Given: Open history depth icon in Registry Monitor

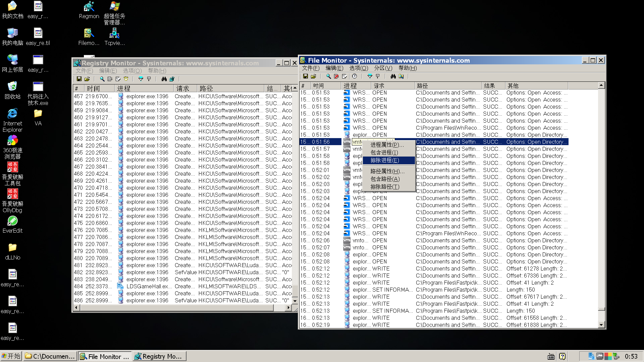Looking at the screenshot, I should pyautogui.click(x=149, y=79).
